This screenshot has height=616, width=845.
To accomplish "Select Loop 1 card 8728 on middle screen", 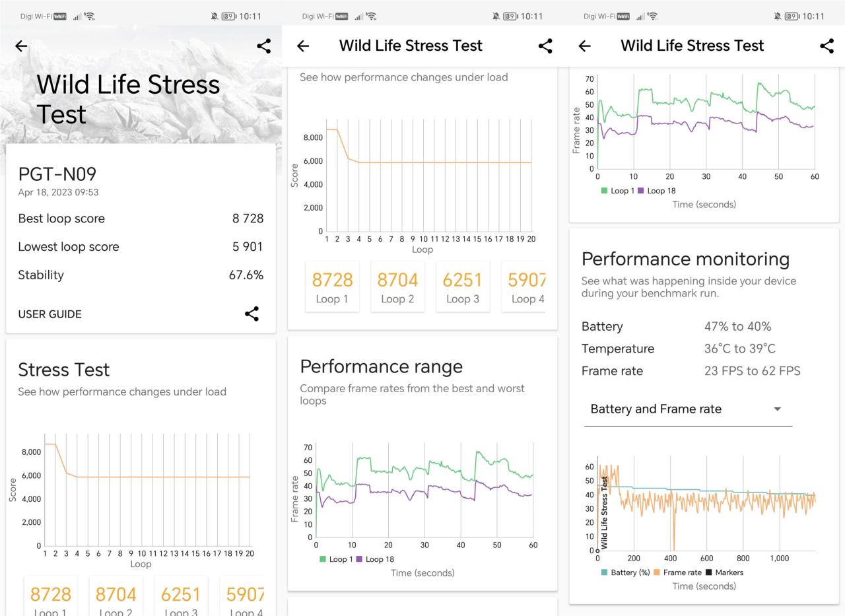I will [333, 286].
